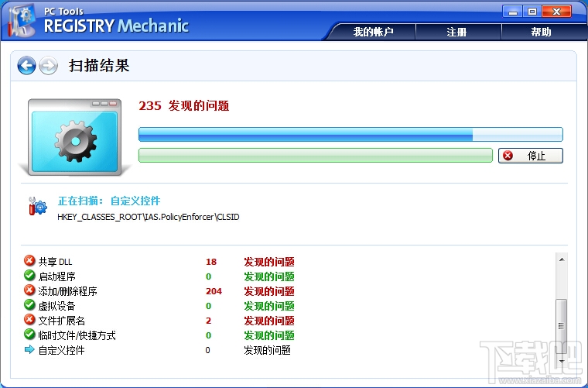
Task: Click the 正在扫描: 自定义控件 status text
Action: [109, 201]
